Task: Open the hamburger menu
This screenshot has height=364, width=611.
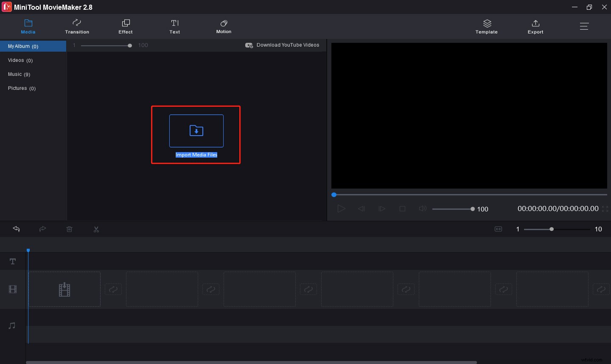Action: 584,26
